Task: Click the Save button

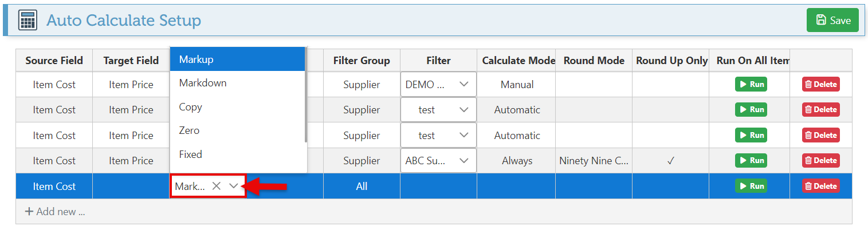Action: (x=832, y=20)
